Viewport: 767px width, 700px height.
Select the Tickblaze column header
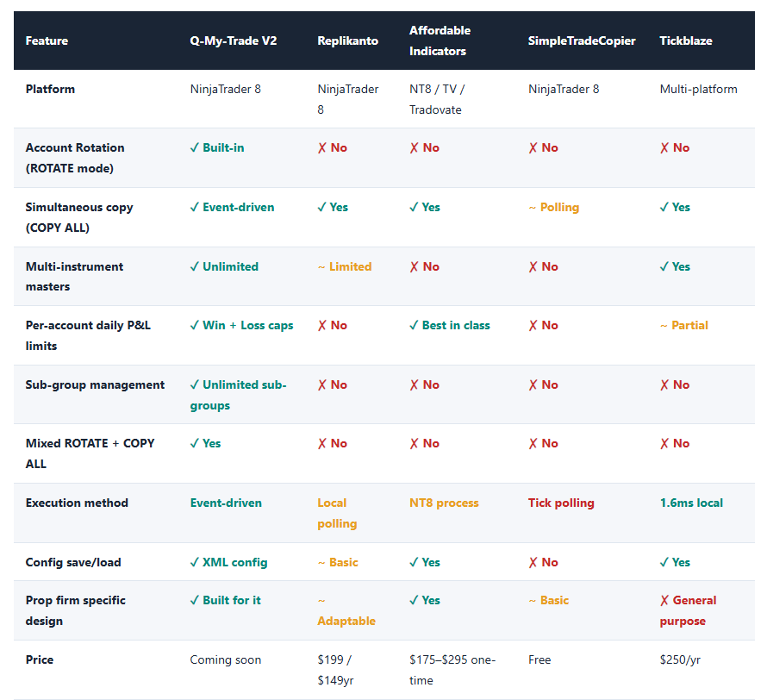point(686,41)
